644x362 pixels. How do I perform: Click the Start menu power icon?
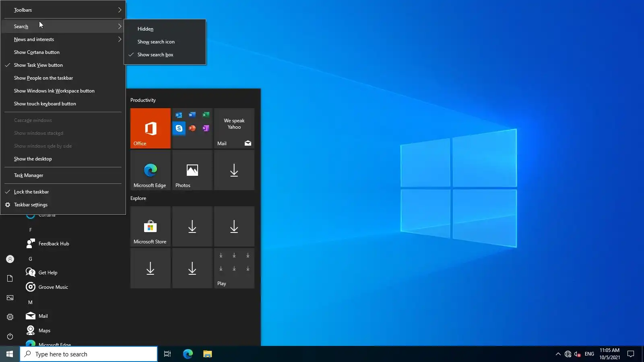(10, 336)
